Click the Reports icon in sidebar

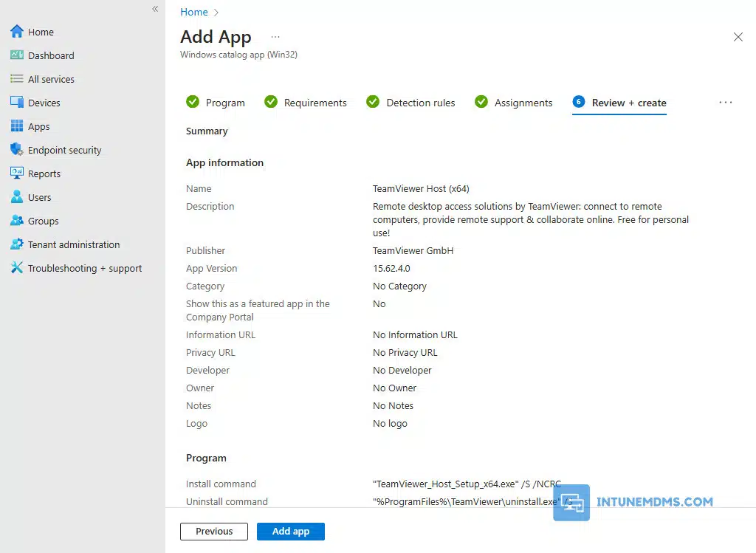click(17, 174)
